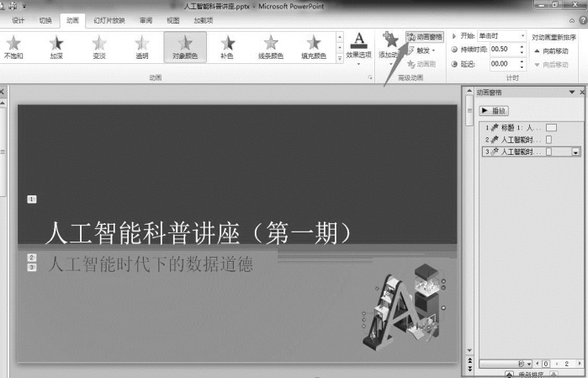The width and height of the screenshot is (588, 378).
Task: Open the 审阅 tab
Action: 146,21
